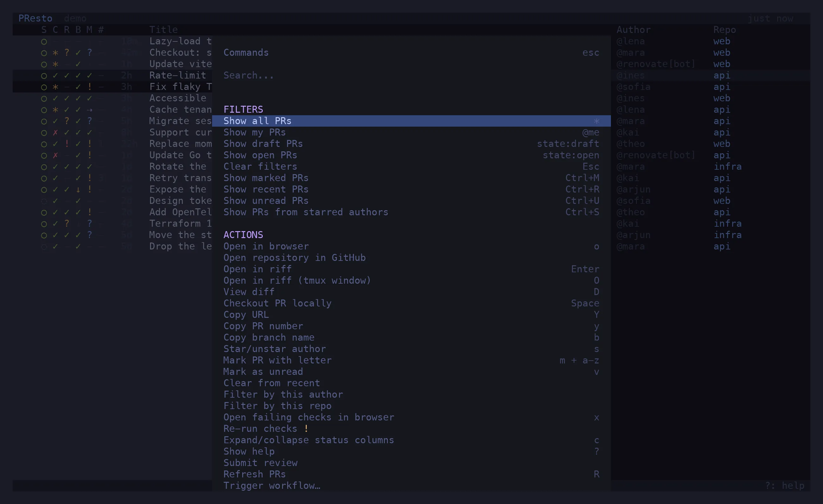The width and height of the screenshot is (823, 504).
Task: Run Open repository in GitHub
Action: [411, 257]
